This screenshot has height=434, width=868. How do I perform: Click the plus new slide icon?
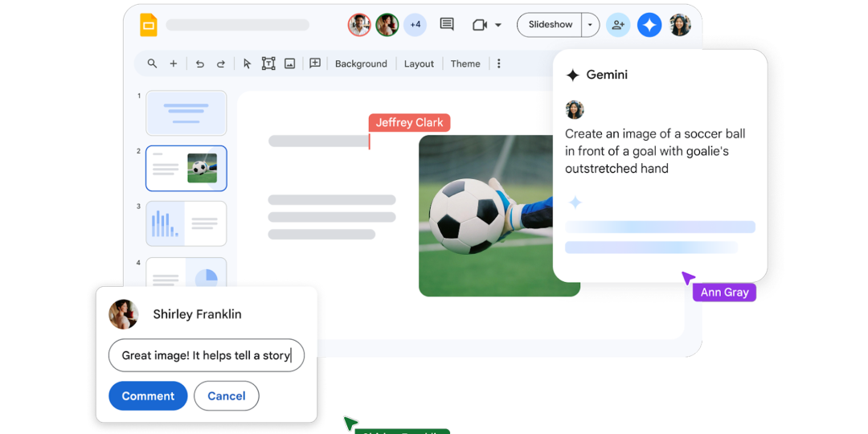pos(173,63)
